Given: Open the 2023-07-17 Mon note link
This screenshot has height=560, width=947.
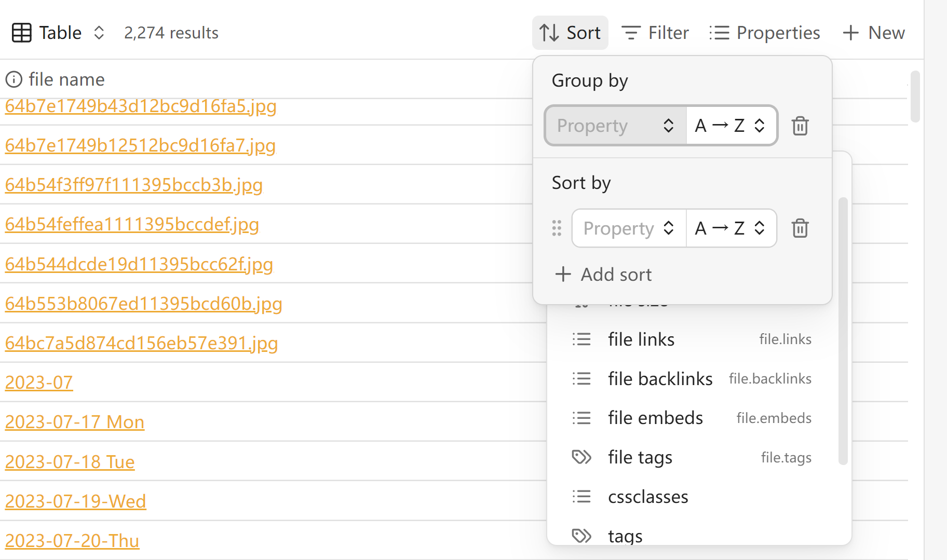Looking at the screenshot, I should pyautogui.click(x=75, y=422).
